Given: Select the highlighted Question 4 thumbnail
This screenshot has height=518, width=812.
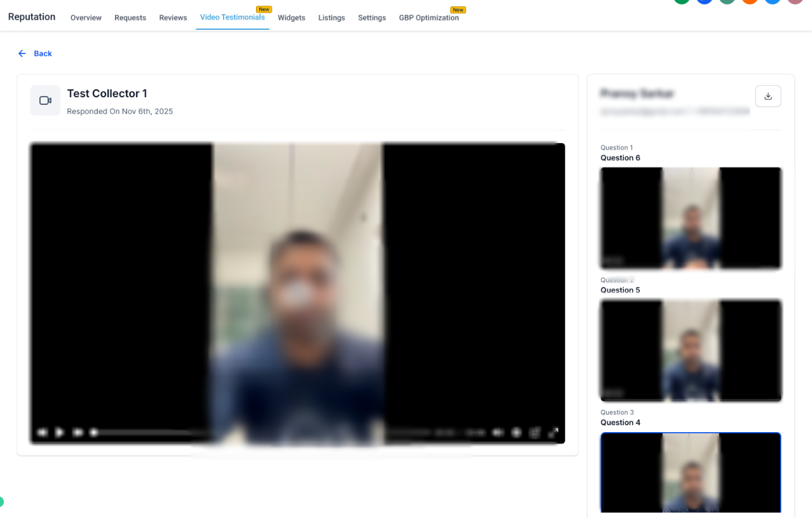Looking at the screenshot, I should (x=691, y=473).
